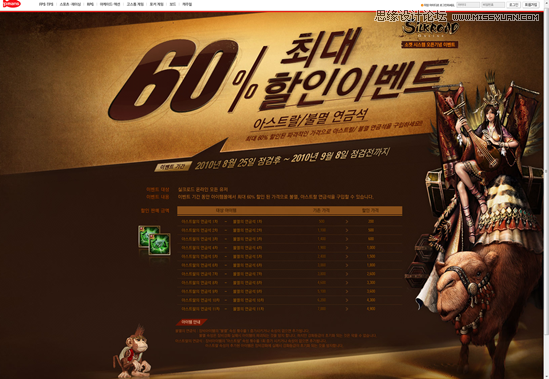The height and width of the screenshot is (379, 549).
Task: Click the 이벤트 기간 label tag
Action: 173,167
